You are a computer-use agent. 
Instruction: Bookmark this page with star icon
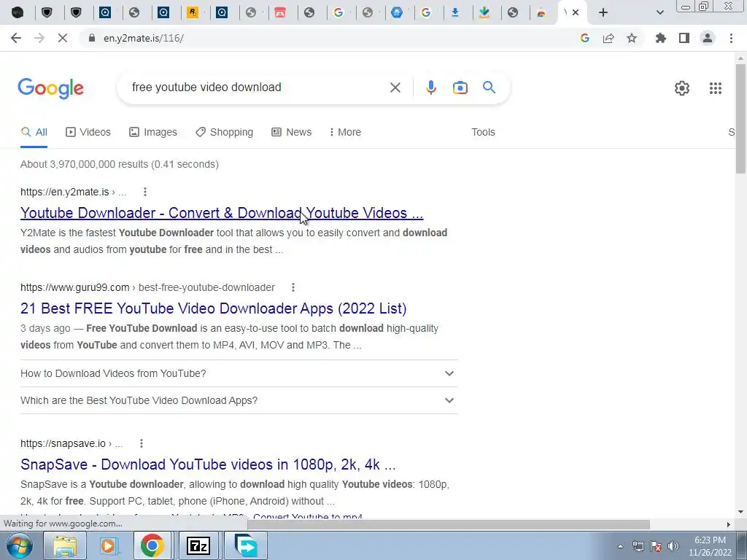point(632,38)
